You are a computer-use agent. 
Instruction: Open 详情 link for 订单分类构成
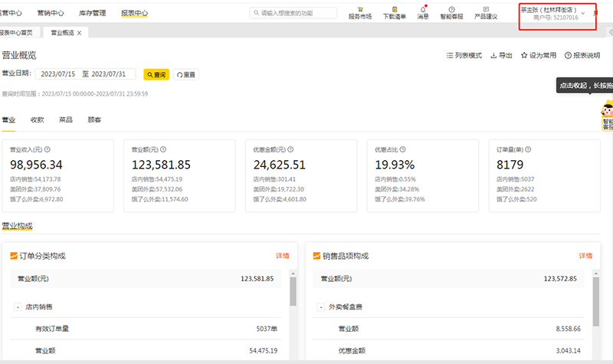tap(282, 256)
